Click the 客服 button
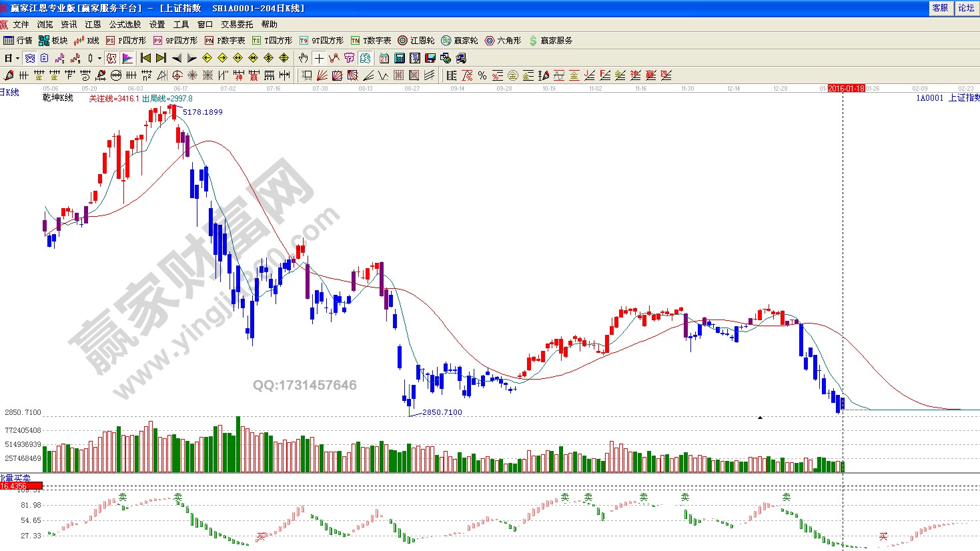 pos(940,8)
